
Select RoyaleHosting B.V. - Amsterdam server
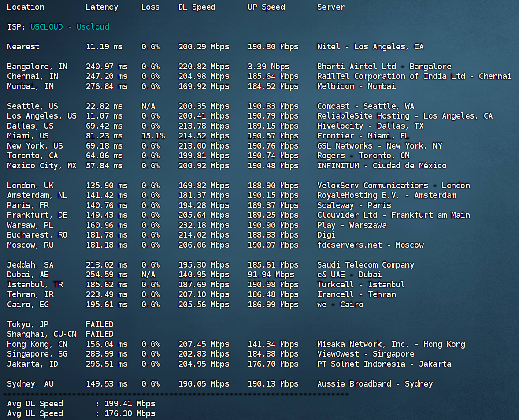point(386,196)
